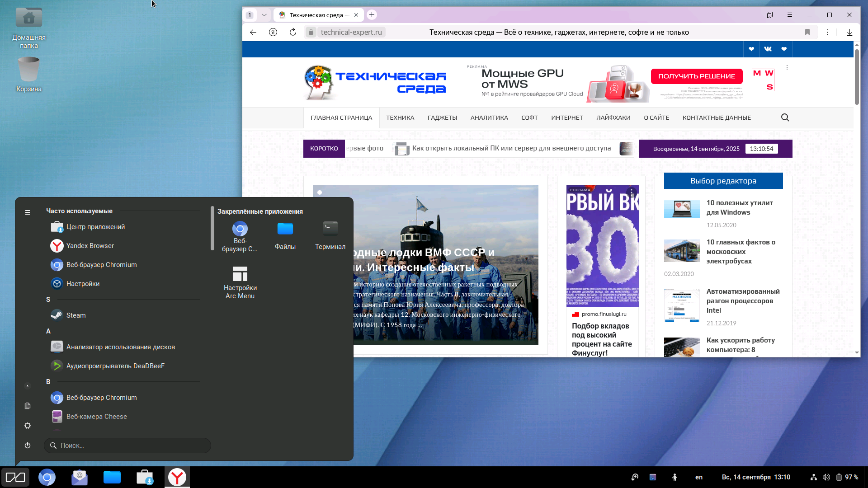Viewport: 868px width, 488px height.
Task: Expand the tab list chevron beside the tab counter
Action: [x=264, y=15]
